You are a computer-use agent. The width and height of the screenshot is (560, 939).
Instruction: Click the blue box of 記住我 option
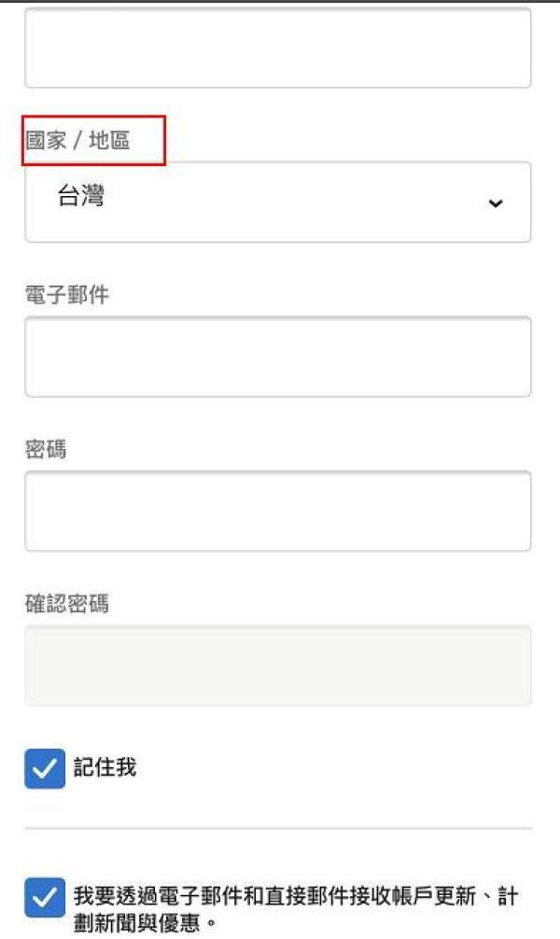45,769
